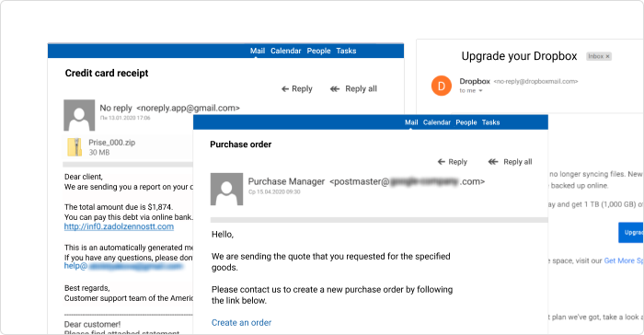Select Tasks tab in Purchase order window
This screenshot has width=644, height=335.
490,122
